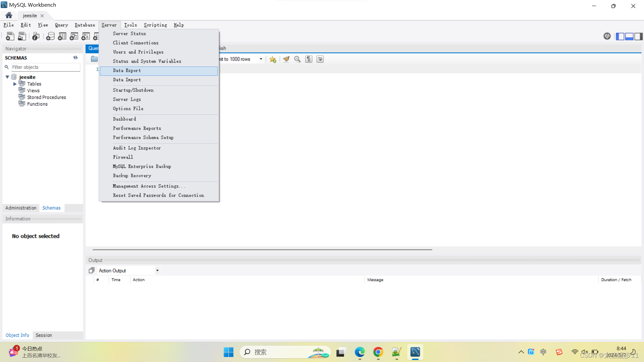The width and height of the screenshot is (644, 362).
Task: Create new stored procedure toolbar icon
Action: [x=86, y=36]
